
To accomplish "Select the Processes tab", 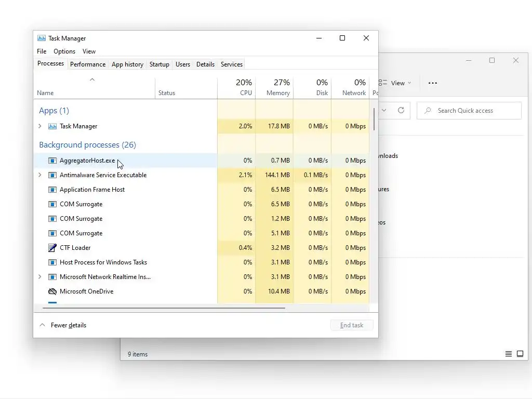I will pyautogui.click(x=50, y=63).
